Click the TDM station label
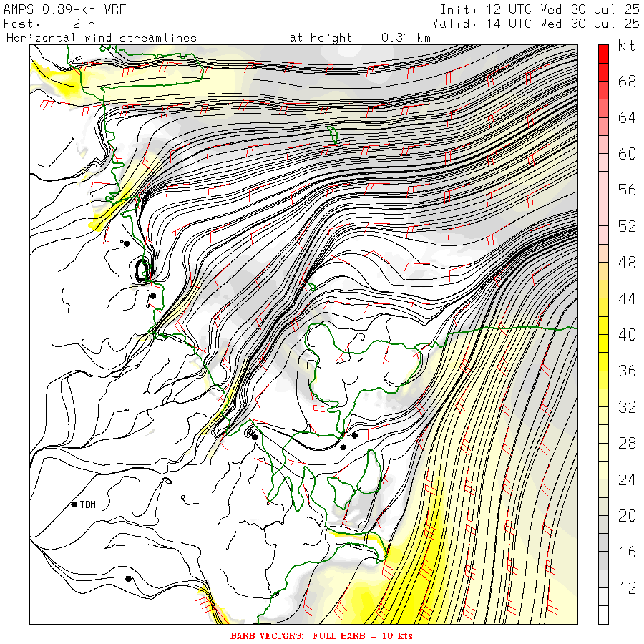Screen dimensions: 644x644 (88, 504)
